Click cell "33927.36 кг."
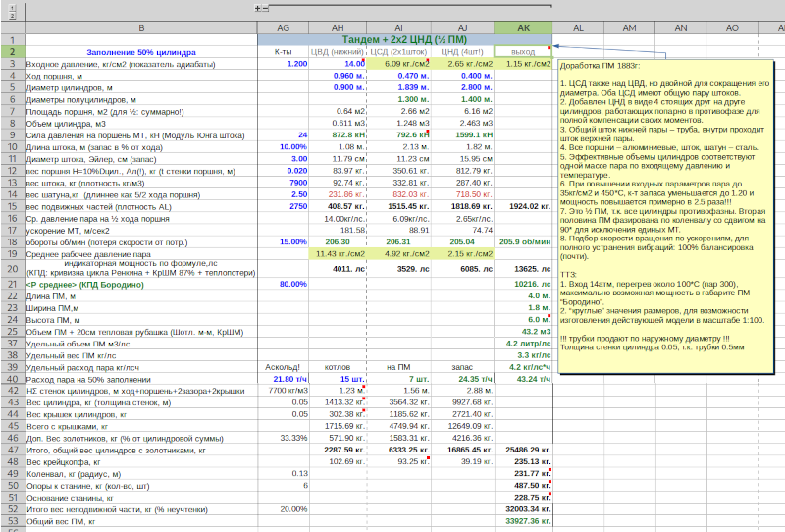Image resolution: width=785 pixels, height=532 pixels. pos(523,521)
